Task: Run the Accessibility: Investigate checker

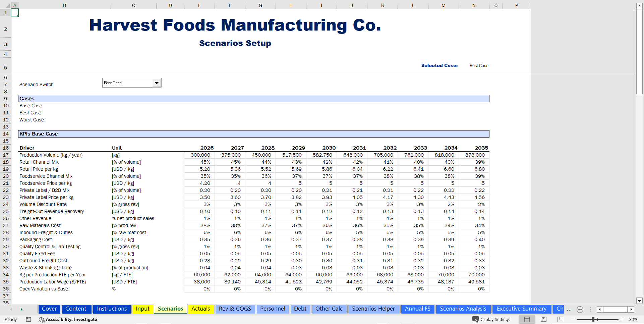Action: [x=68, y=319]
